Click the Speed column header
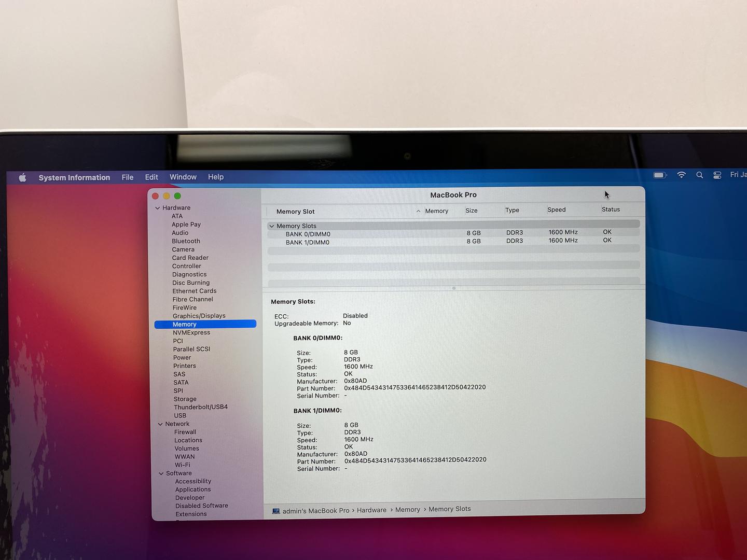Screen dimensions: 747x560 pos(557,209)
